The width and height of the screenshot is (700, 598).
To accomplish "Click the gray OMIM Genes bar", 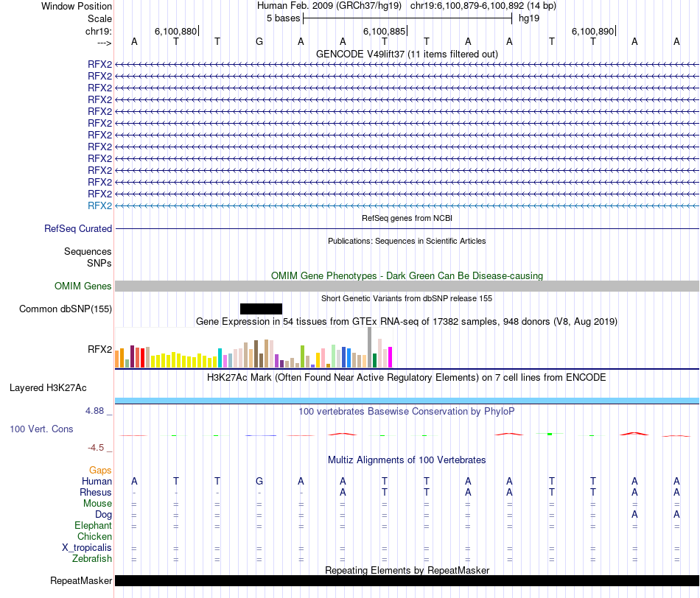I will click(407, 286).
